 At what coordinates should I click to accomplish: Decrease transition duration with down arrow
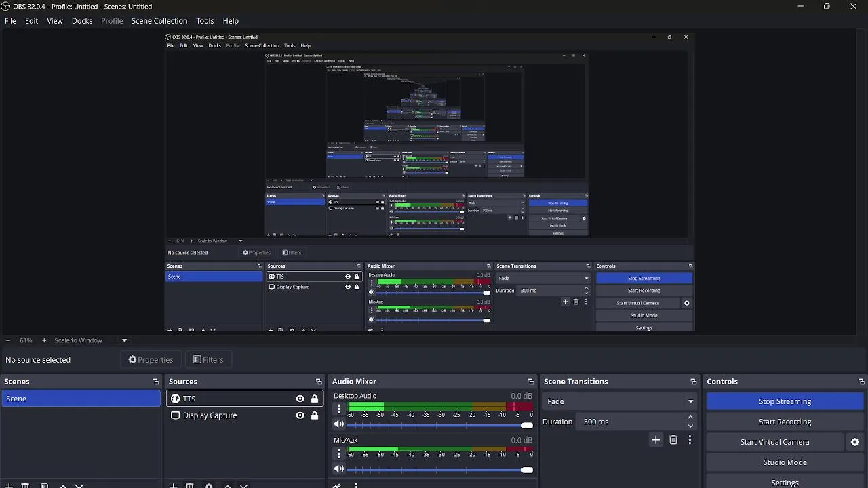[x=690, y=426]
